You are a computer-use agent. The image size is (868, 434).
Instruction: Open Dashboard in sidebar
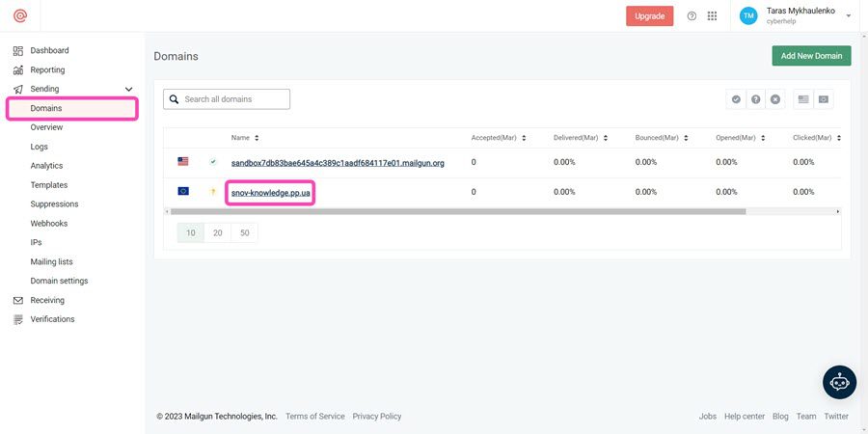(50, 50)
